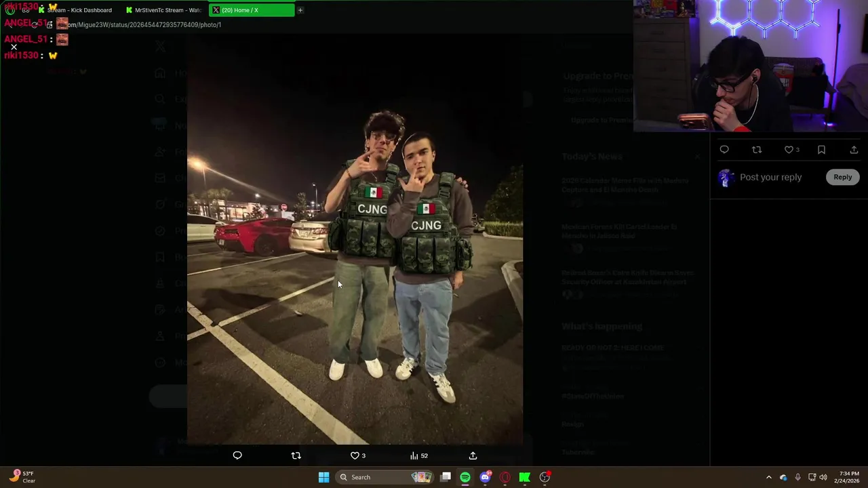Repost using the icon below the photo

point(296,455)
